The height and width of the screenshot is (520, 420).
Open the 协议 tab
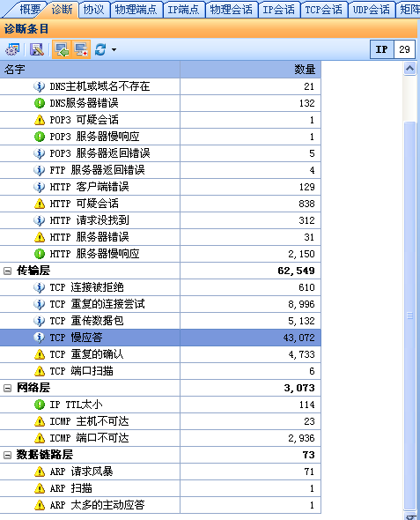[x=93, y=10]
